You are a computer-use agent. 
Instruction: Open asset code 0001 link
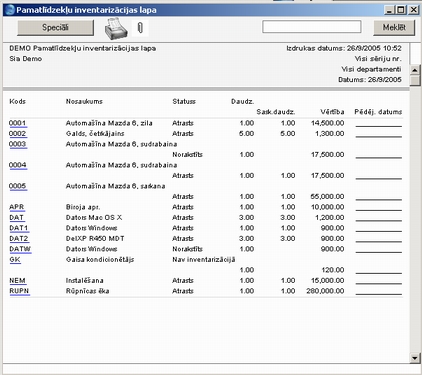point(17,123)
